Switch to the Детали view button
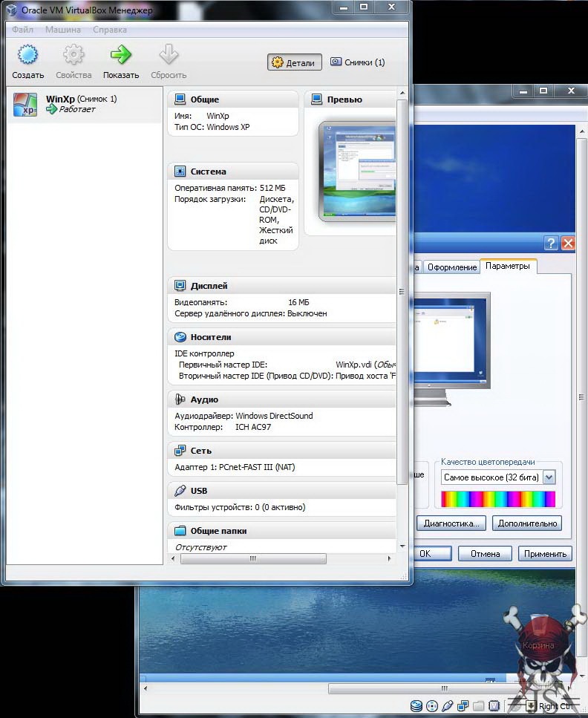This screenshot has height=718, width=588. coord(295,62)
